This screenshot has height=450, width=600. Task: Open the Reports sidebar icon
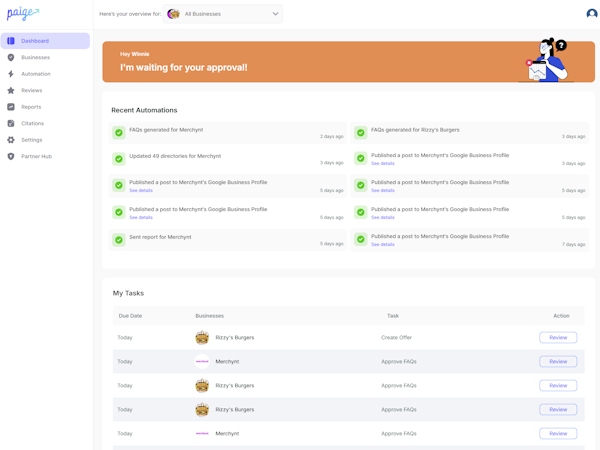[x=11, y=107]
